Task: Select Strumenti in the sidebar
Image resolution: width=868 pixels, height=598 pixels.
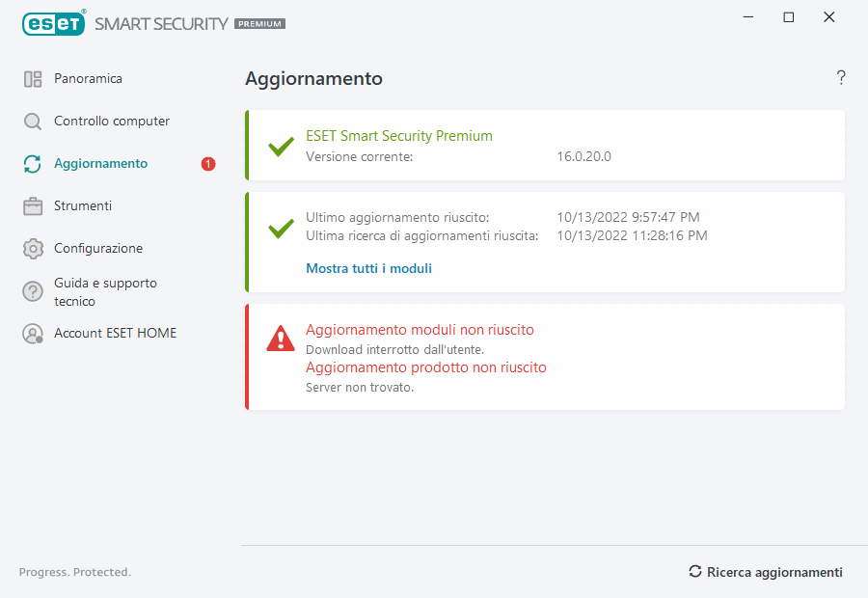Action: click(83, 206)
